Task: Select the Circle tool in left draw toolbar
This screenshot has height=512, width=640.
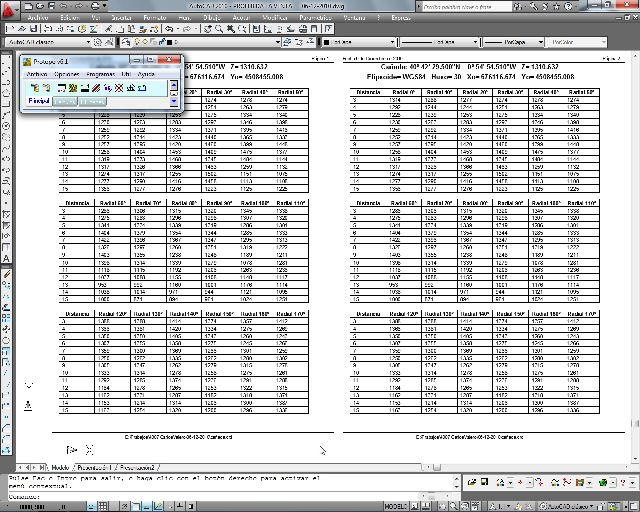Action: (x=6, y=126)
